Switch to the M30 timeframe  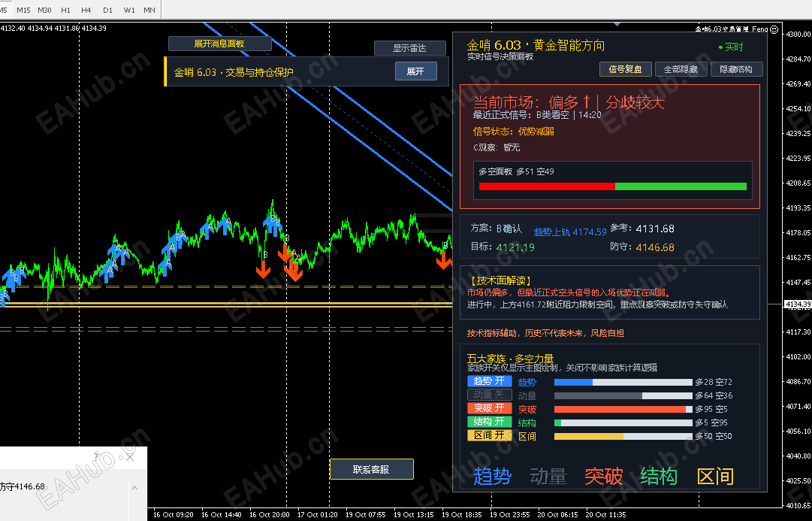44,10
